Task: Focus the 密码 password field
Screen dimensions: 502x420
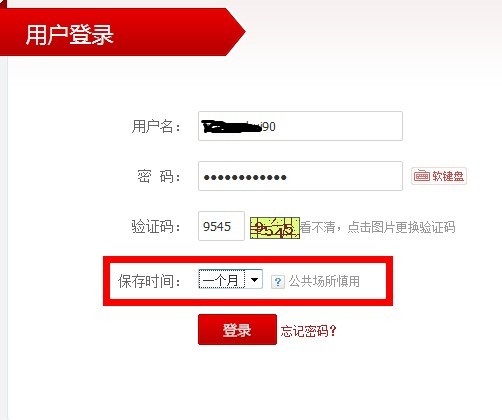Action: [x=300, y=176]
